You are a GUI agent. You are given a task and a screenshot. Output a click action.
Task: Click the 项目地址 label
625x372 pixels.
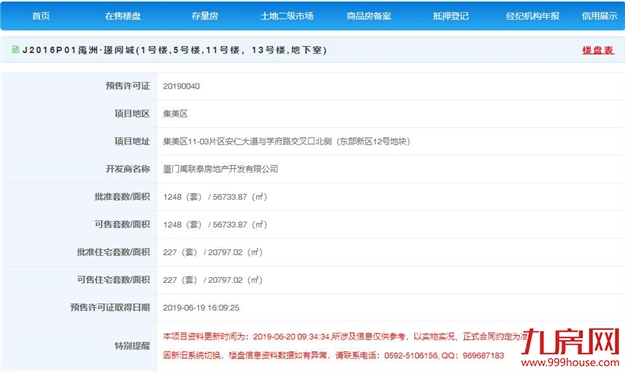pyautogui.click(x=132, y=141)
